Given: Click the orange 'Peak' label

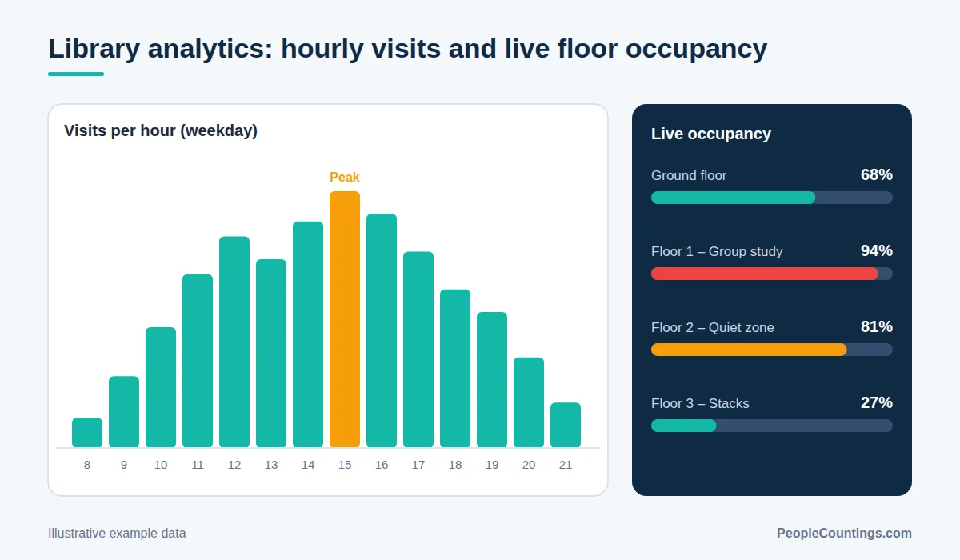Looking at the screenshot, I should click(x=345, y=178).
